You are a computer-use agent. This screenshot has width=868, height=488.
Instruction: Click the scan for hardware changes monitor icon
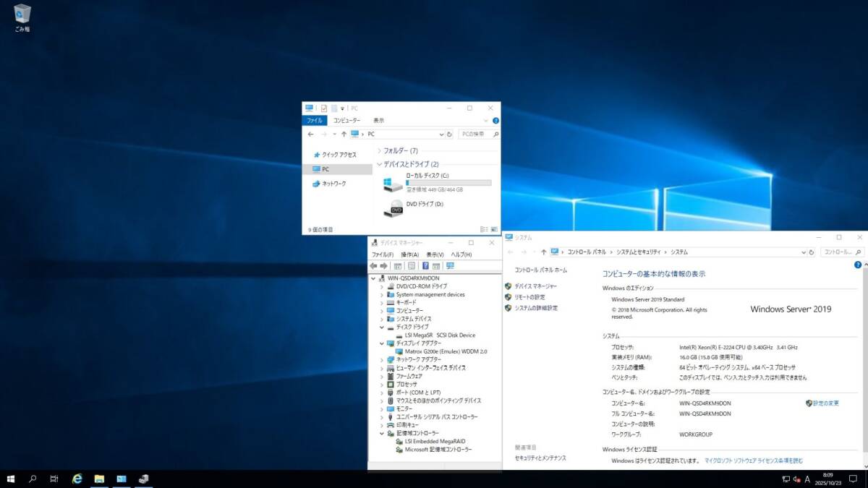tap(450, 266)
